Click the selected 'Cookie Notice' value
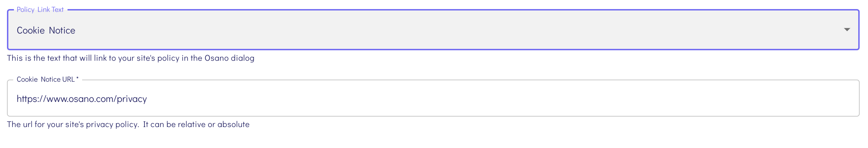868x148 pixels. [x=46, y=31]
